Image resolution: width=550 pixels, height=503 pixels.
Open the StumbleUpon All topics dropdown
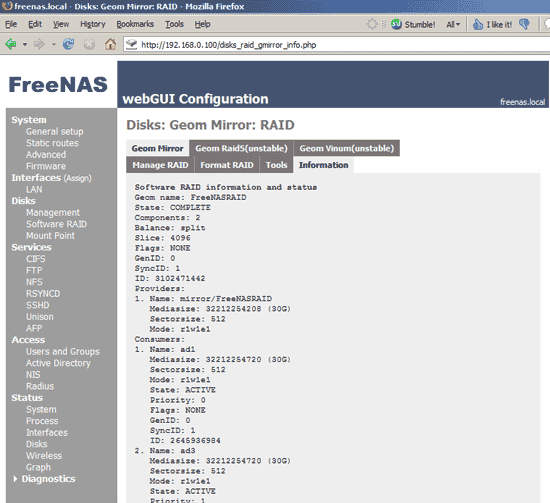pos(453,25)
